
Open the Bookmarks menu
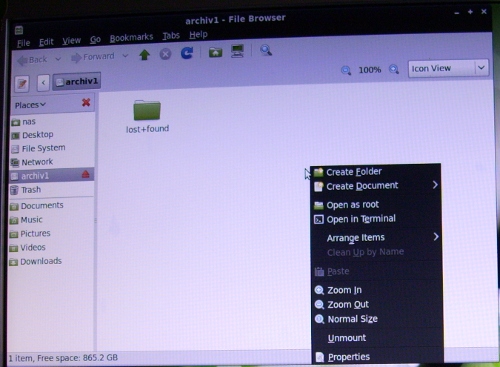(x=131, y=38)
